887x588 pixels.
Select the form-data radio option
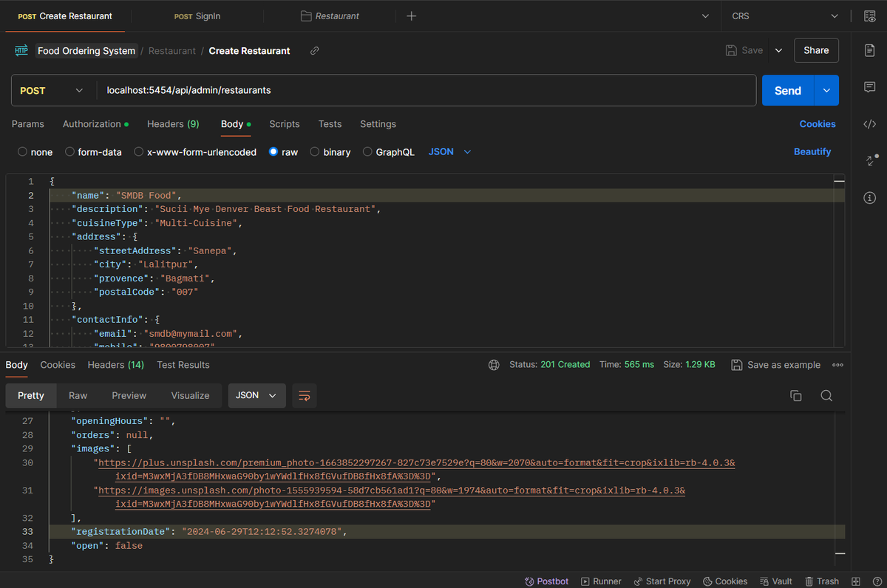pos(69,152)
